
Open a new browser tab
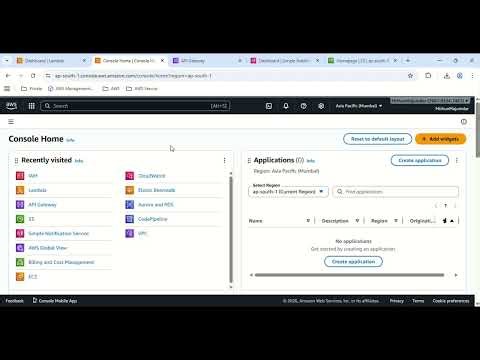coord(408,61)
